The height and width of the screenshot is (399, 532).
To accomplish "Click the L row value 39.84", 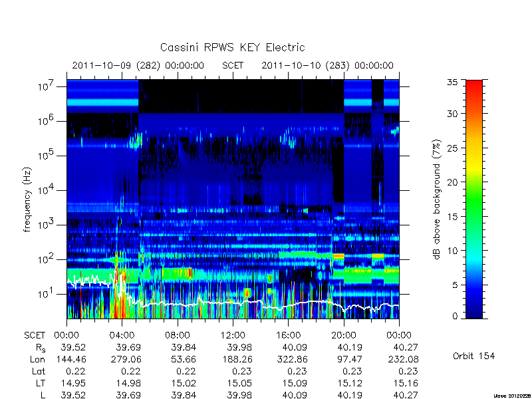I will (x=184, y=395).
